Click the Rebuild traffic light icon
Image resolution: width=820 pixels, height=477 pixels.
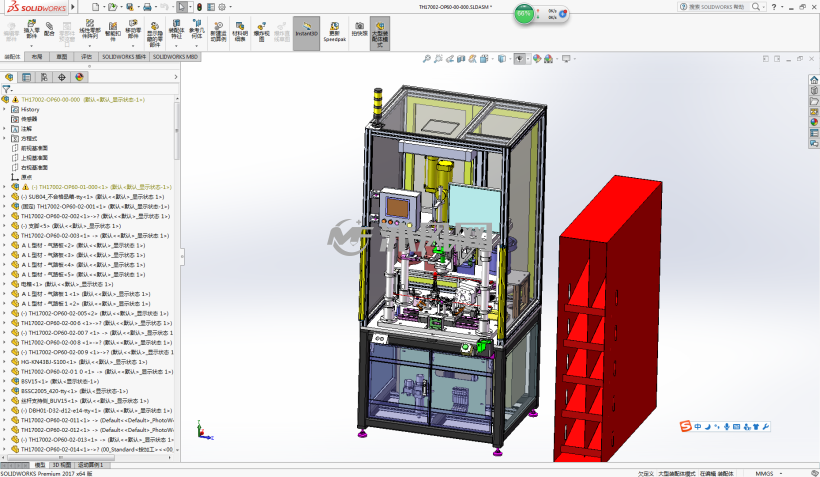[199, 7]
